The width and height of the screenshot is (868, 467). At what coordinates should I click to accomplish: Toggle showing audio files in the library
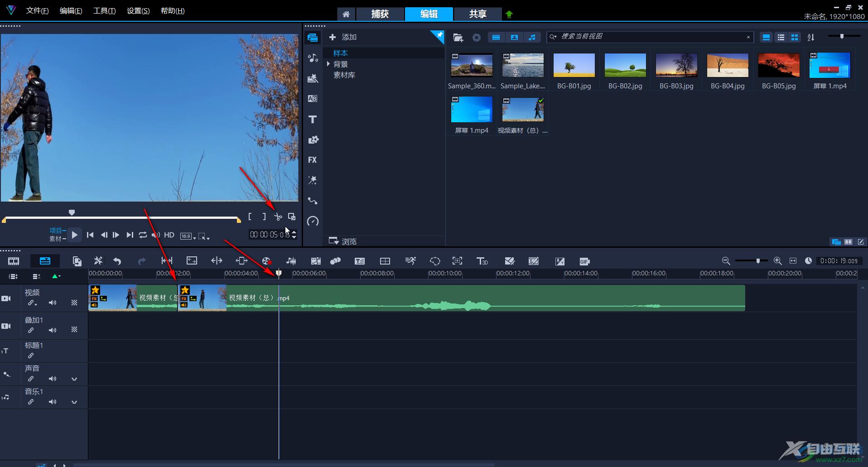532,38
